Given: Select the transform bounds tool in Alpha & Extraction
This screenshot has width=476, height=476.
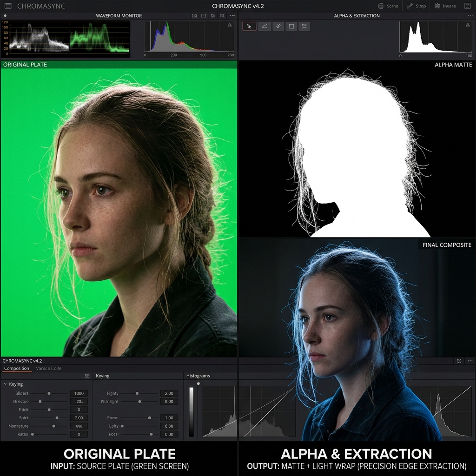Looking at the screenshot, I should coord(304,26).
